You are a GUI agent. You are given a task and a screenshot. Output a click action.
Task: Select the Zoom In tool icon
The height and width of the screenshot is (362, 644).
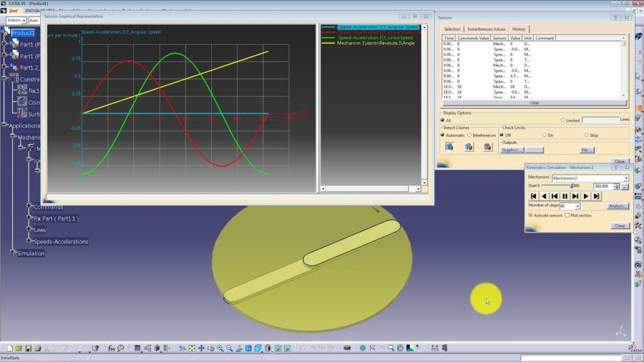click(221, 346)
